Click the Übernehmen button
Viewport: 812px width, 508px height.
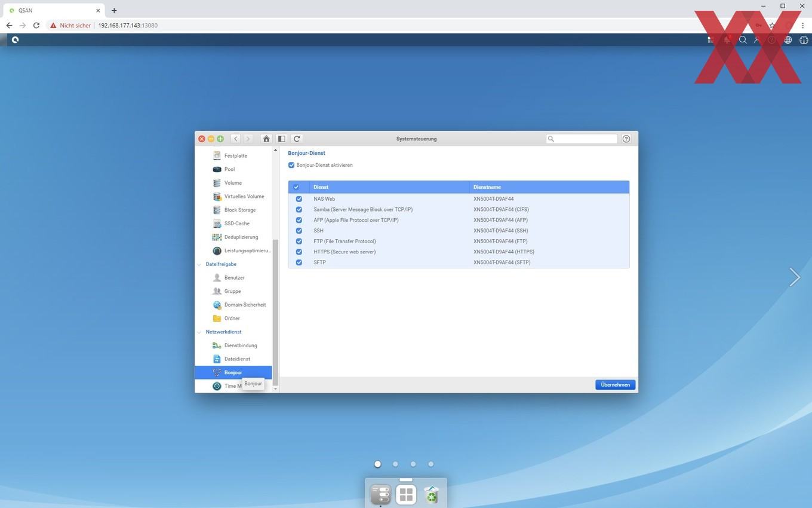(615, 385)
